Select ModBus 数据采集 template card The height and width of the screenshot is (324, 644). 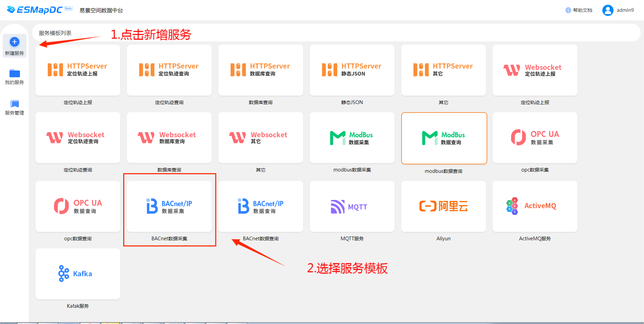pyautogui.click(x=352, y=138)
